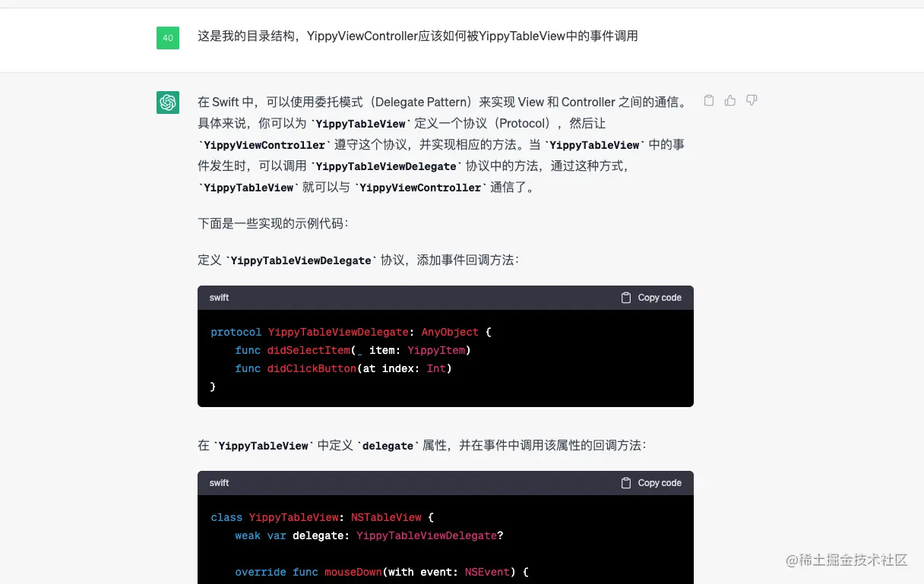Click the paragraph starting 在 Swift 中

[443, 144]
